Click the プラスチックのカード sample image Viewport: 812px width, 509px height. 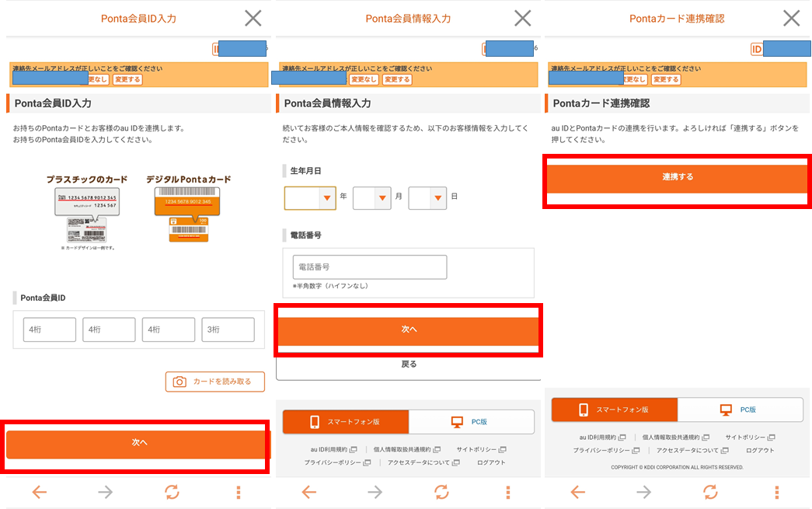[x=87, y=215]
